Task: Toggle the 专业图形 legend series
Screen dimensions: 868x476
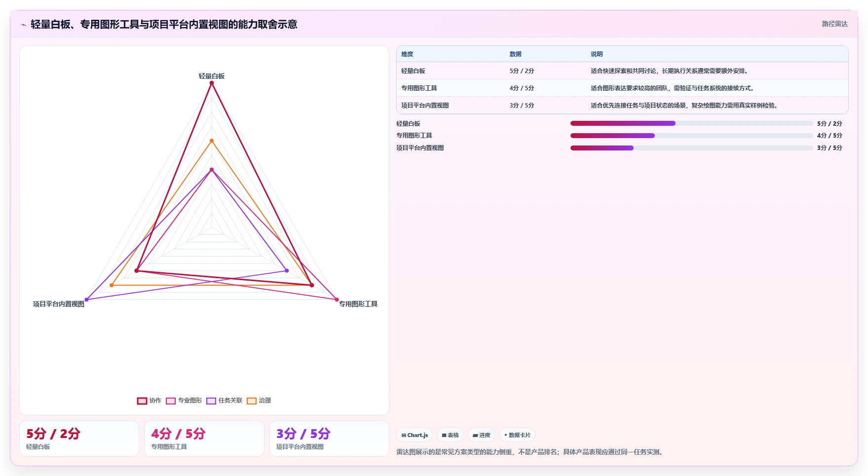Action: pyautogui.click(x=184, y=401)
